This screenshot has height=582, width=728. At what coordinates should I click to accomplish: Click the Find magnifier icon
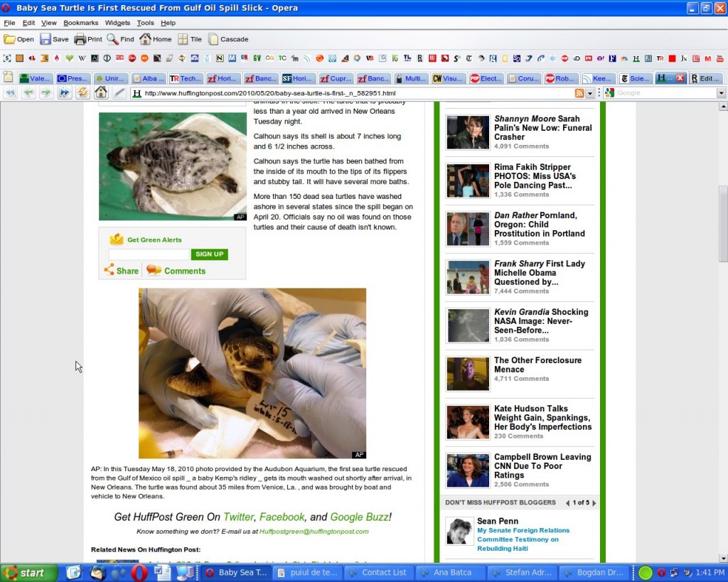(x=112, y=39)
